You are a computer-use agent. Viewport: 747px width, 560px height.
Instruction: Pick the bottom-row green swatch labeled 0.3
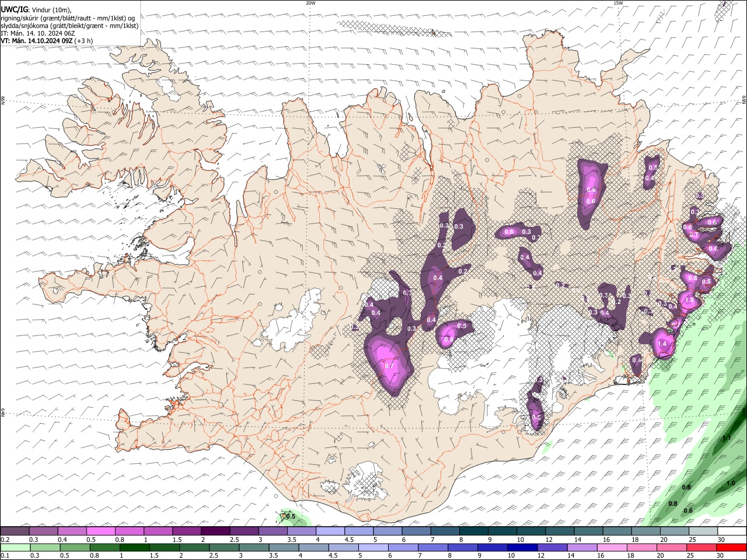point(45,548)
